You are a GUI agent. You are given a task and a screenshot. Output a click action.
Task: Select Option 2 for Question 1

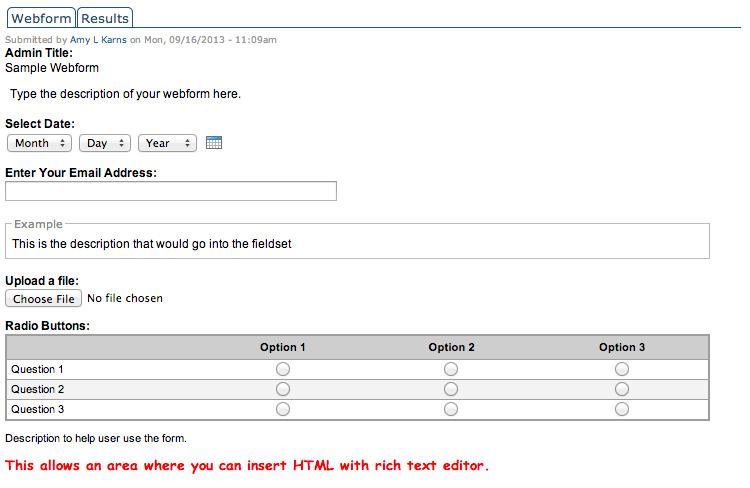pos(451,369)
